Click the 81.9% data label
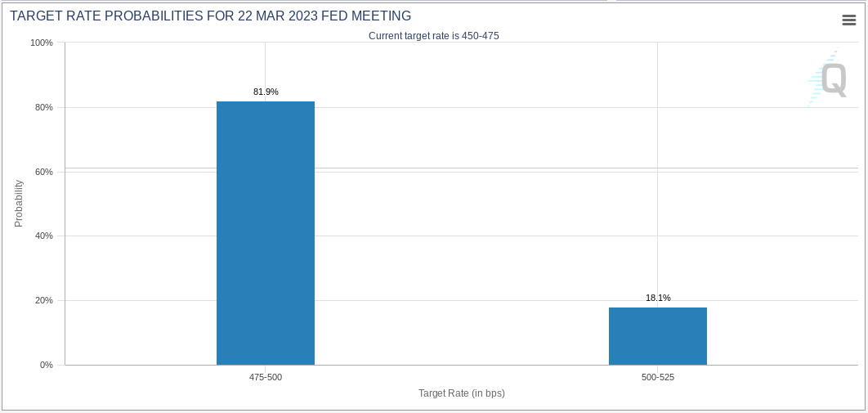 266,92
